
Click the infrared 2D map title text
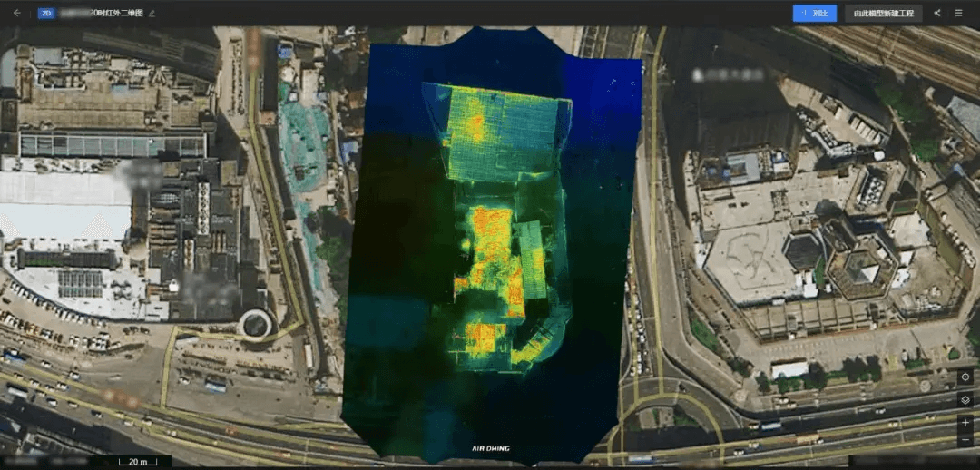tap(102, 13)
